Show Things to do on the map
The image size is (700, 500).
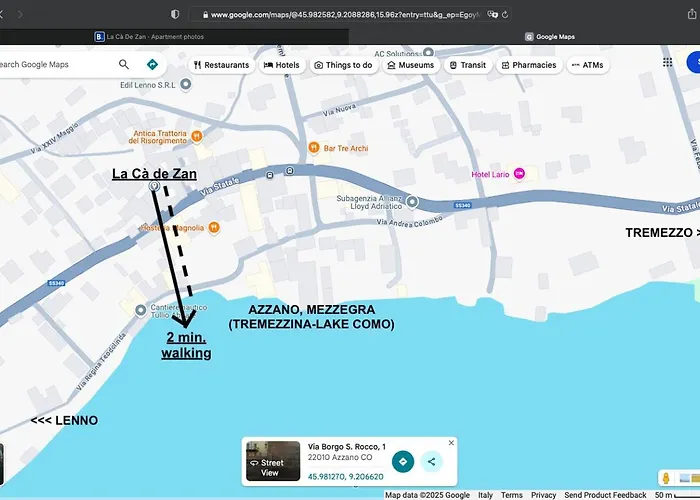(343, 65)
